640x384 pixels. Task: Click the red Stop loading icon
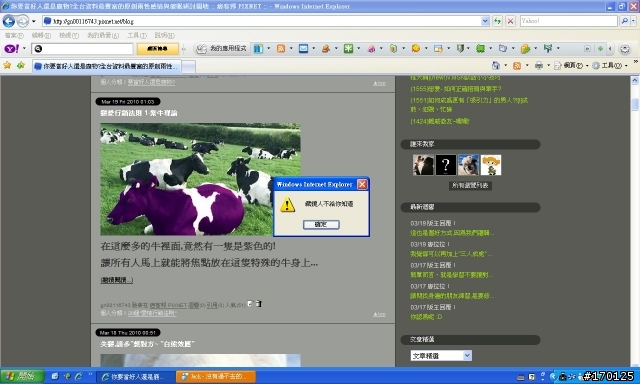(x=510, y=21)
